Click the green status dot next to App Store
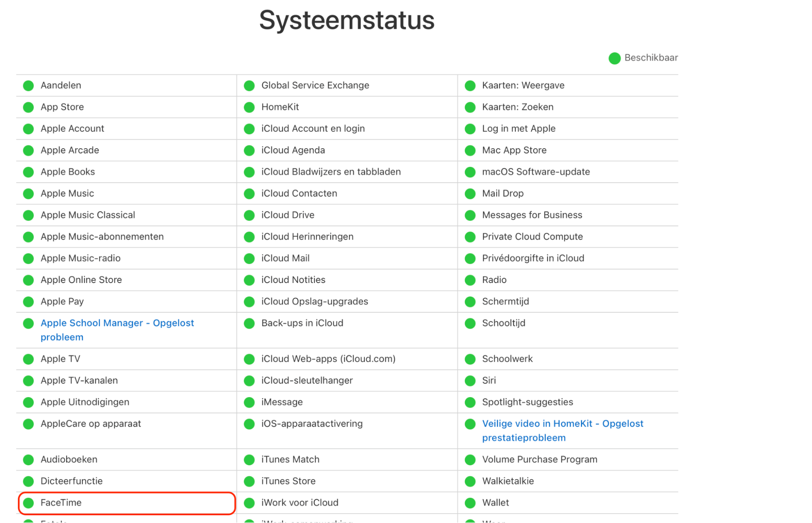This screenshot has height=523, width=812. (x=28, y=107)
